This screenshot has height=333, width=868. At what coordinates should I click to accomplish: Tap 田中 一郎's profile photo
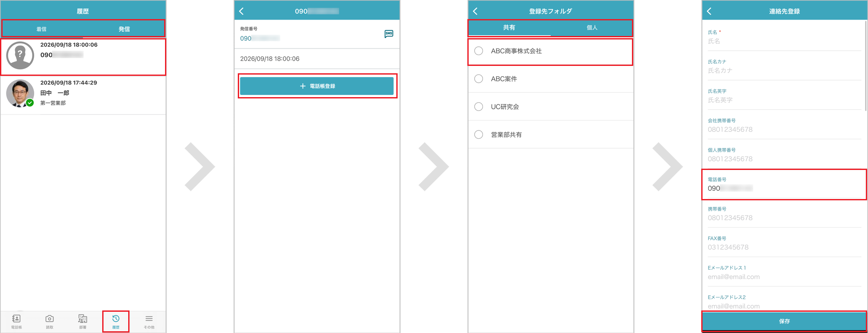click(20, 93)
